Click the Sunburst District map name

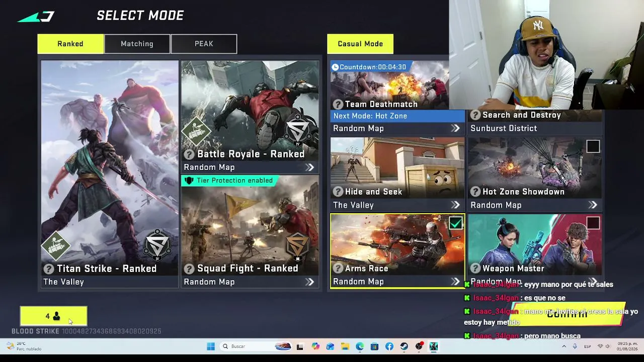point(504,129)
